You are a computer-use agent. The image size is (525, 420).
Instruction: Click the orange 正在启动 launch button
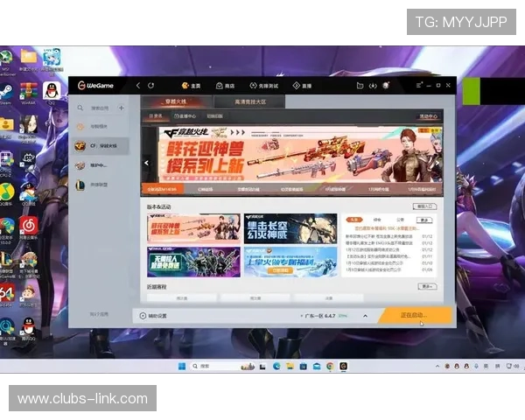tap(414, 315)
